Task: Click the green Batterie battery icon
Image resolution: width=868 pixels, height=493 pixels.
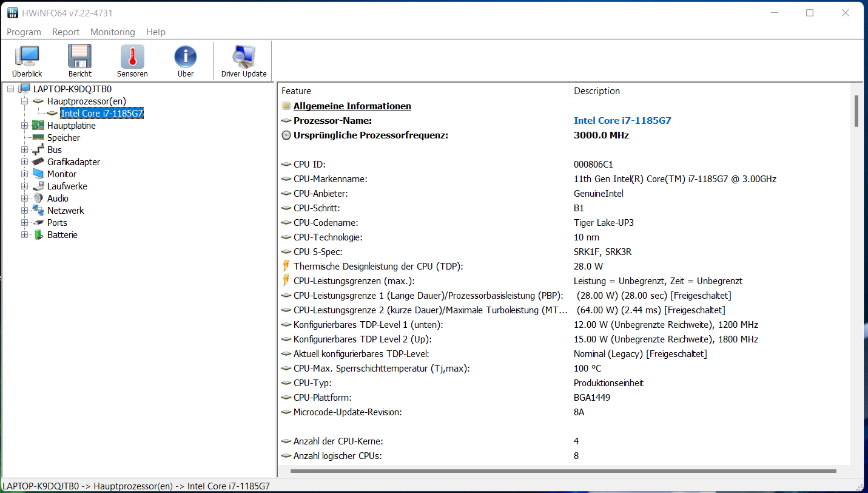Action: 38,235
